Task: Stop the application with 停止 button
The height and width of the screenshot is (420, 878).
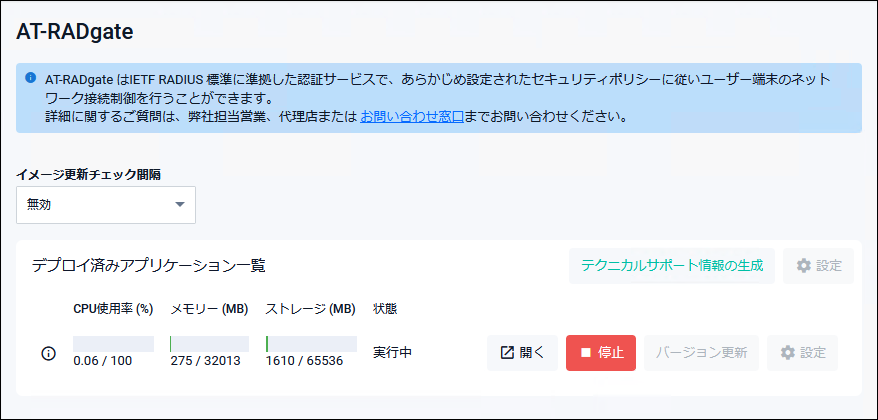Action: coord(601,353)
